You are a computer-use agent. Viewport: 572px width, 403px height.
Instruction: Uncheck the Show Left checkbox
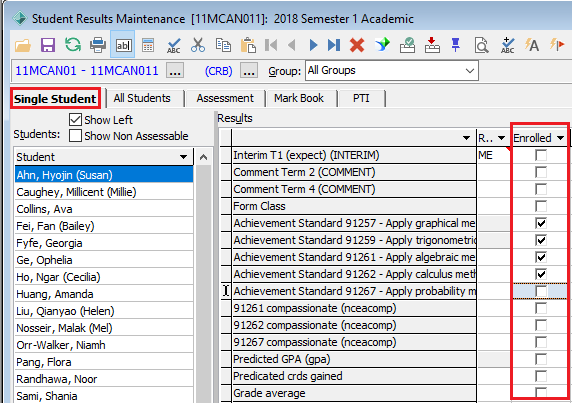point(75,120)
